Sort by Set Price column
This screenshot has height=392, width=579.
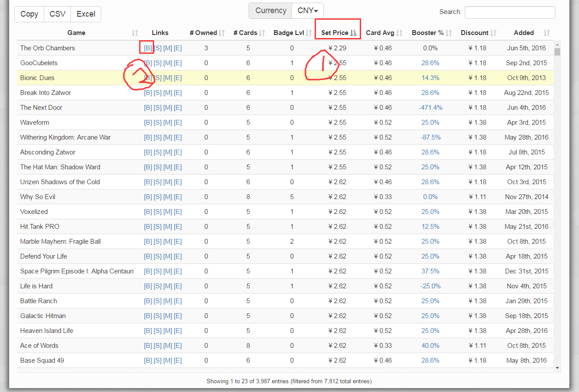pyautogui.click(x=338, y=33)
